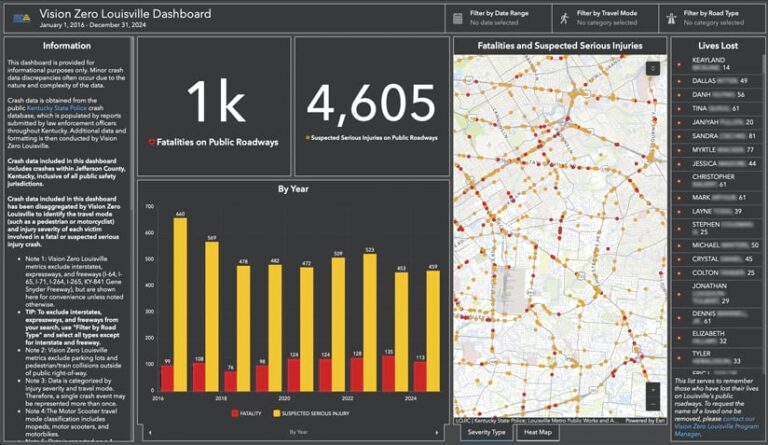Select TYLER 33 in Lives Lost list
Screen dimensions: 768x445
coord(718,357)
